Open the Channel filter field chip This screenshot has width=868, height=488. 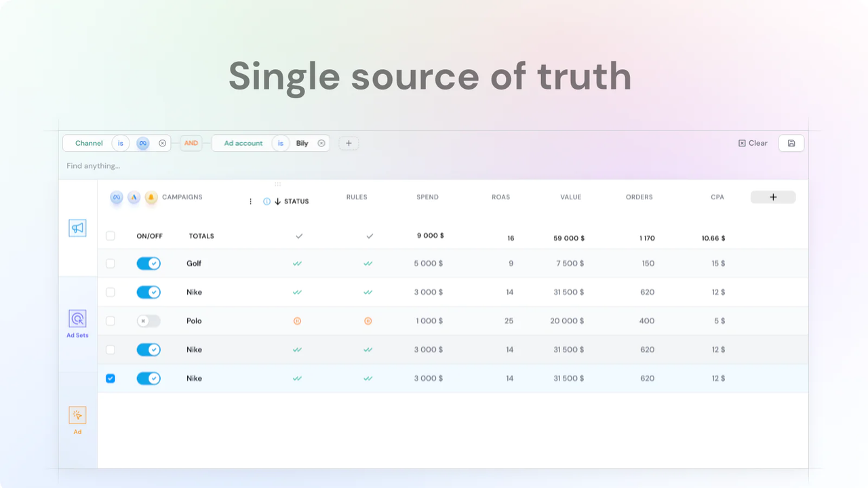point(89,143)
